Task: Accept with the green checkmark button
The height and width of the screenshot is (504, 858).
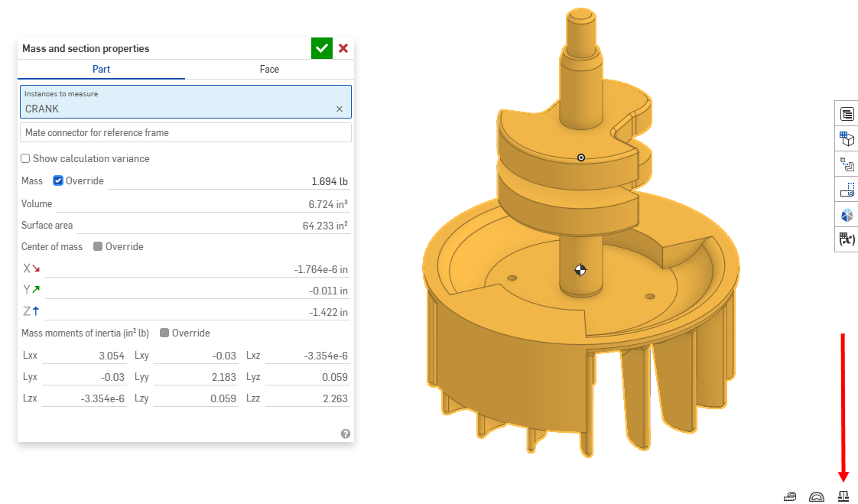Action: coord(322,48)
